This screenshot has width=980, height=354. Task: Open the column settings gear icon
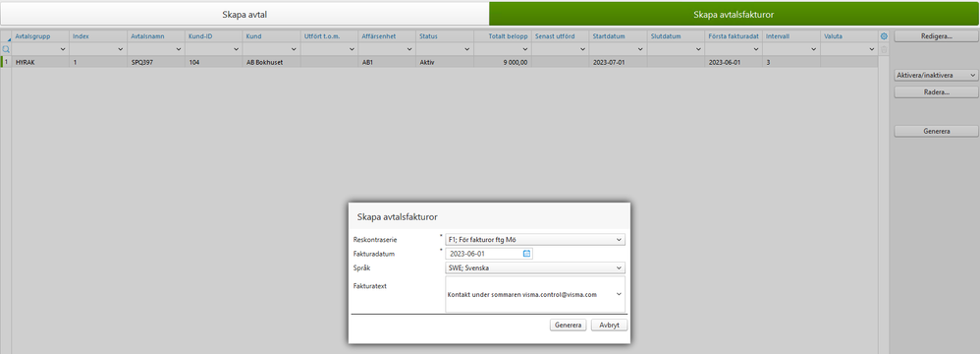pos(884,36)
